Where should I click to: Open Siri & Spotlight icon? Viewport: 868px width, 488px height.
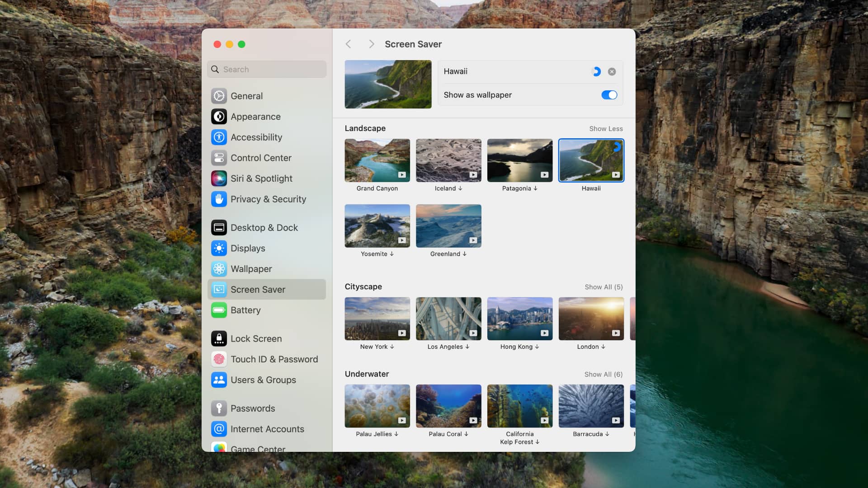coord(219,178)
